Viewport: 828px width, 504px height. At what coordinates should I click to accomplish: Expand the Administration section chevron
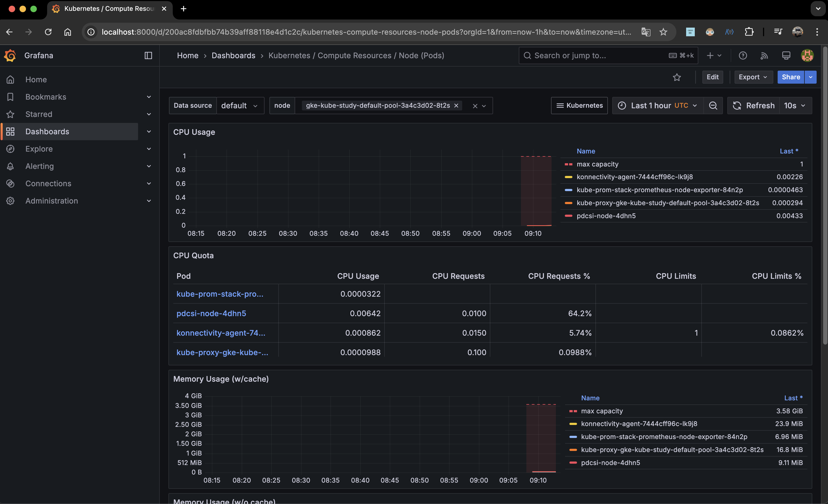coord(149,201)
